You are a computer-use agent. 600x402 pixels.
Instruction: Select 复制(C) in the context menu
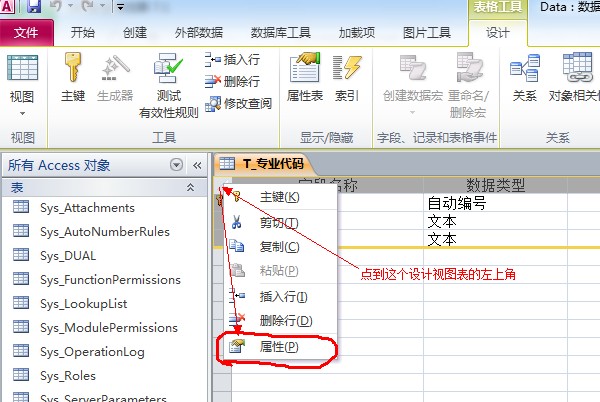[x=278, y=246]
